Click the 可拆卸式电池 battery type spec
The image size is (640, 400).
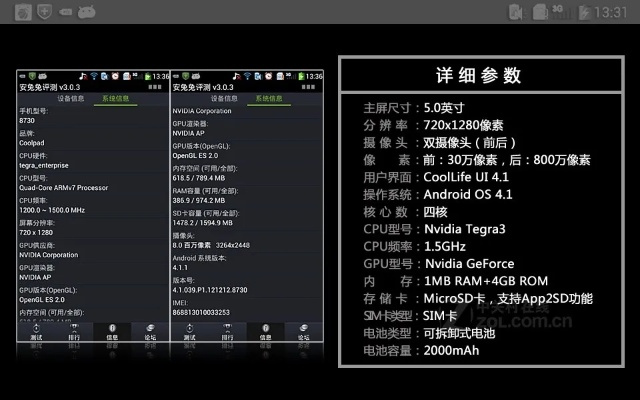(x=459, y=333)
